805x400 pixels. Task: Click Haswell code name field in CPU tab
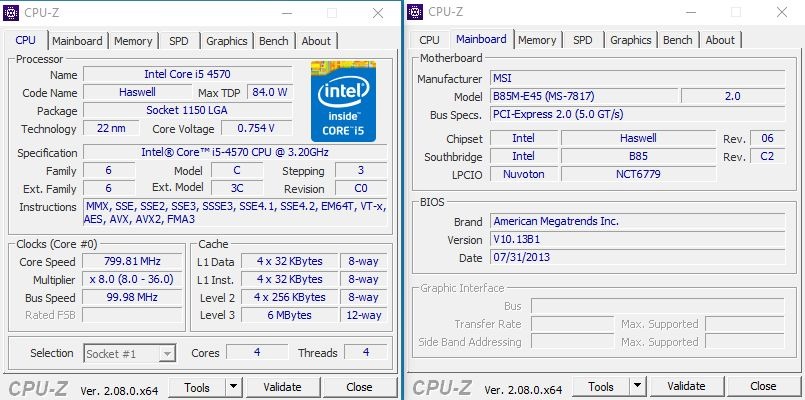tap(137, 92)
